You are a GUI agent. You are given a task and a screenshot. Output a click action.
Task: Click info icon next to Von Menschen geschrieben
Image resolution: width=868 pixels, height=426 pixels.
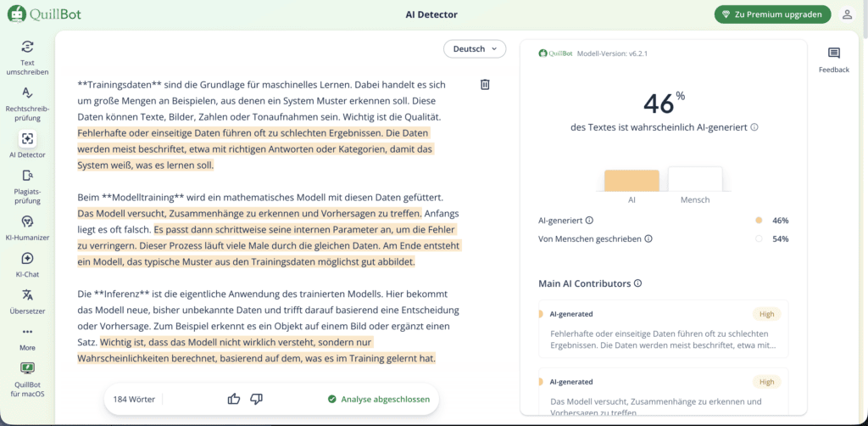coord(648,238)
